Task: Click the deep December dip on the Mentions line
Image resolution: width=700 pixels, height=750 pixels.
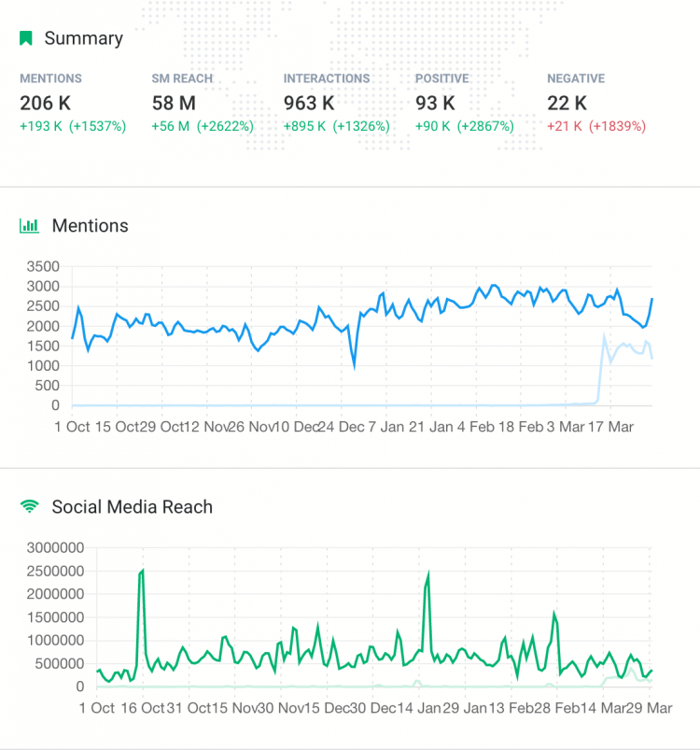Action: click(x=354, y=365)
